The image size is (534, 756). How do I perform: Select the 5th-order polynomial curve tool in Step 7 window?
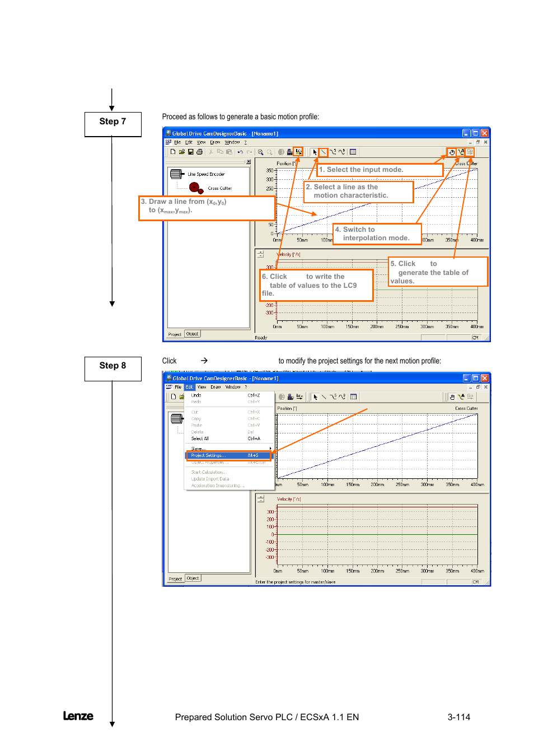click(x=332, y=152)
